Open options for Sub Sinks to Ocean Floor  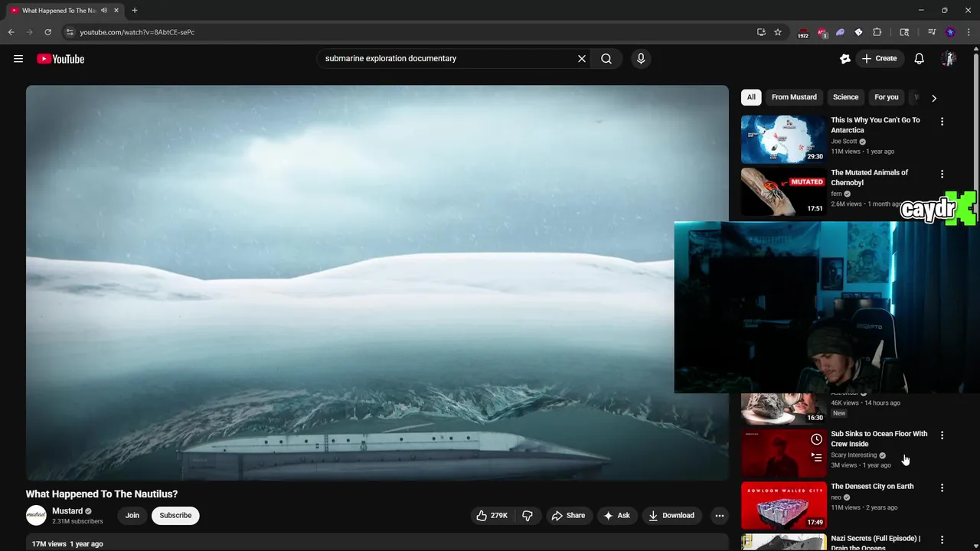[942, 435]
